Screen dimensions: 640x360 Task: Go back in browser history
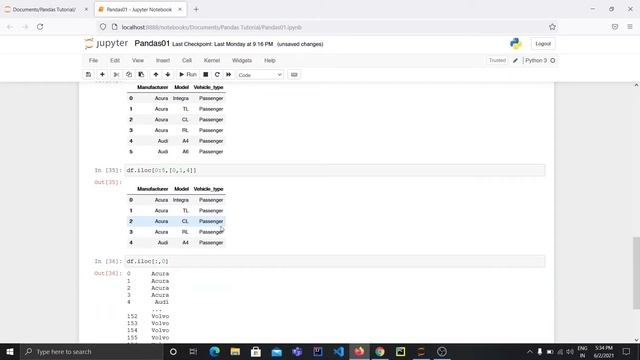click(10, 27)
